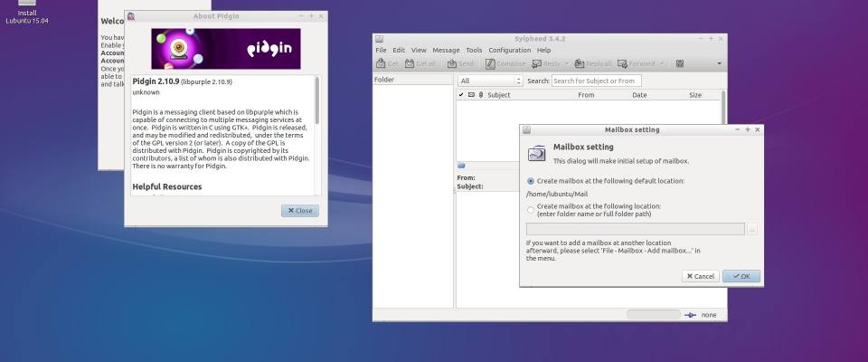Click the 'Helpful Resources' heading in About Pidgin

(x=167, y=186)
